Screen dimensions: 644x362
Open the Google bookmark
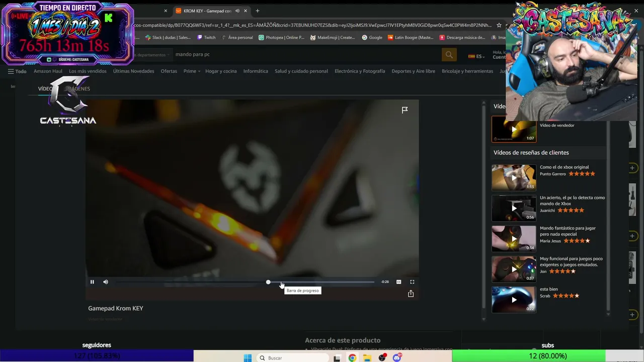click(x=372, y=37)
